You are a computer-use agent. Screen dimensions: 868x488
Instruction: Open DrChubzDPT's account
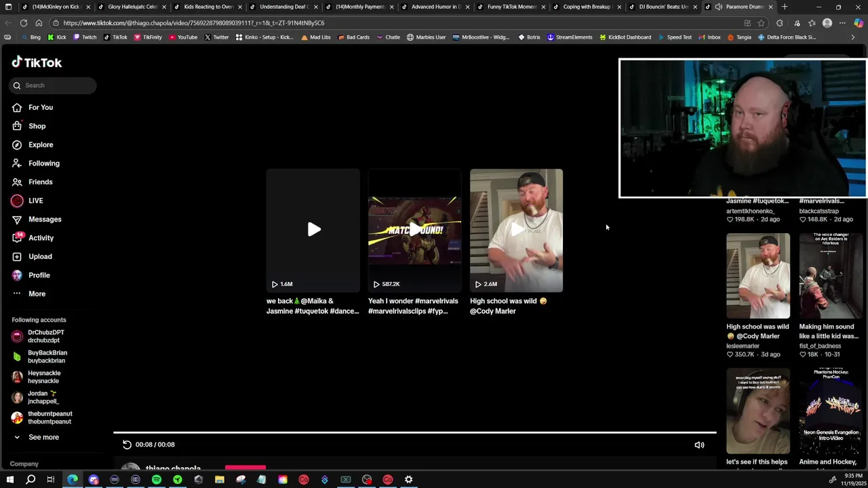point(46,336)
